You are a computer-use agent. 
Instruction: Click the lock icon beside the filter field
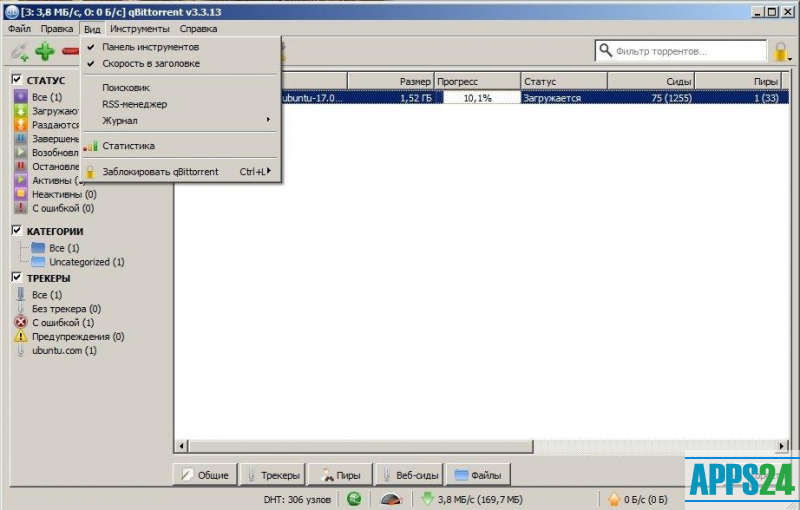781,52
